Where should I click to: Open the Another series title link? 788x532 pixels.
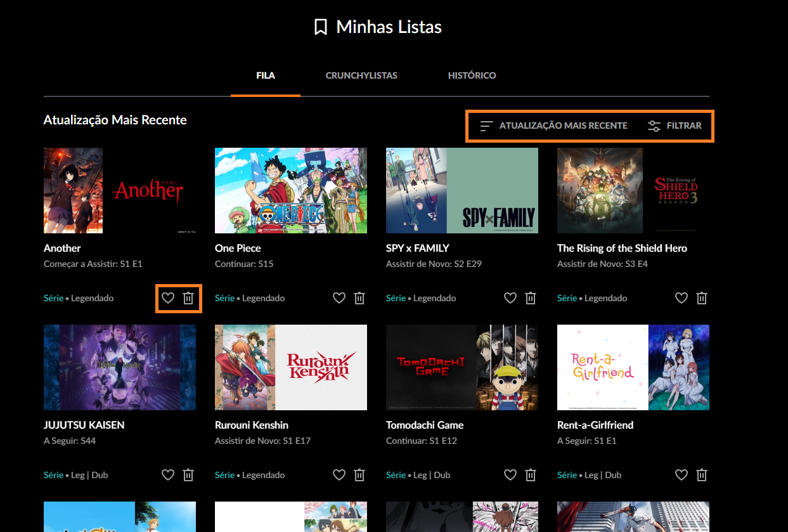[62, 248]
